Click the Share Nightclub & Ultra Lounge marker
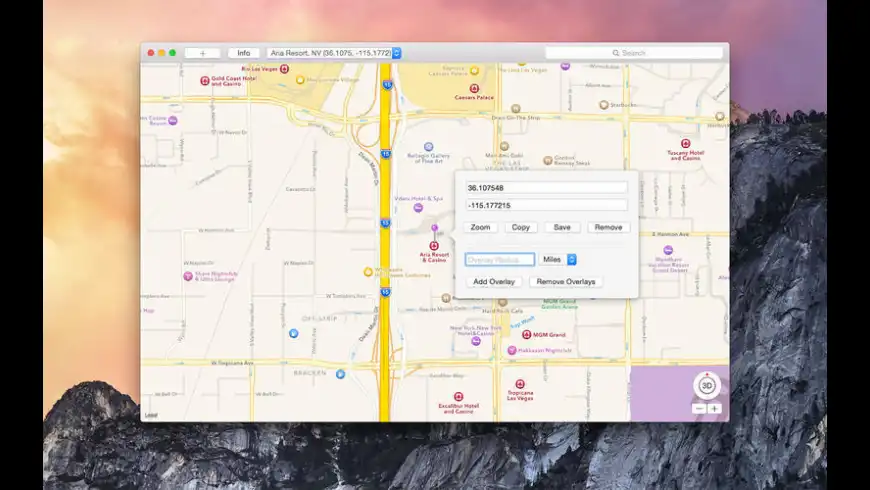Screen dimensions: 870x490 click(x=188, y=276)
